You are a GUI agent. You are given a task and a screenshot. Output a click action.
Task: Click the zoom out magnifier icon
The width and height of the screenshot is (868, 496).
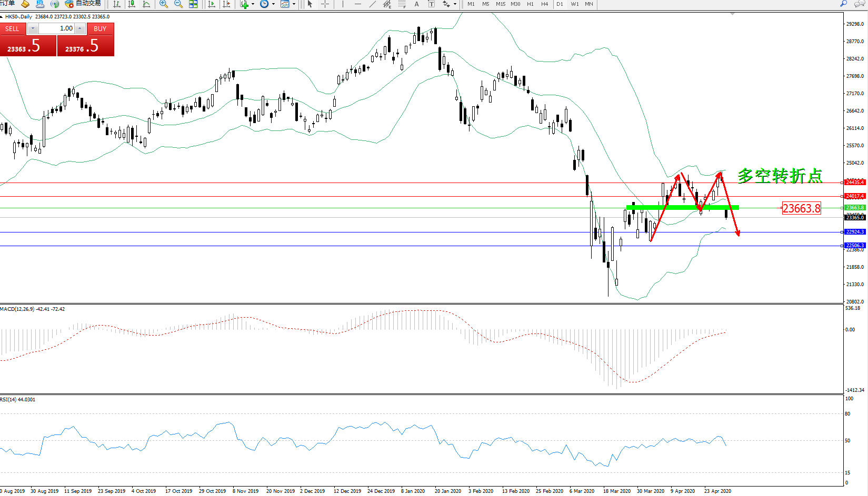coord(178,4)
